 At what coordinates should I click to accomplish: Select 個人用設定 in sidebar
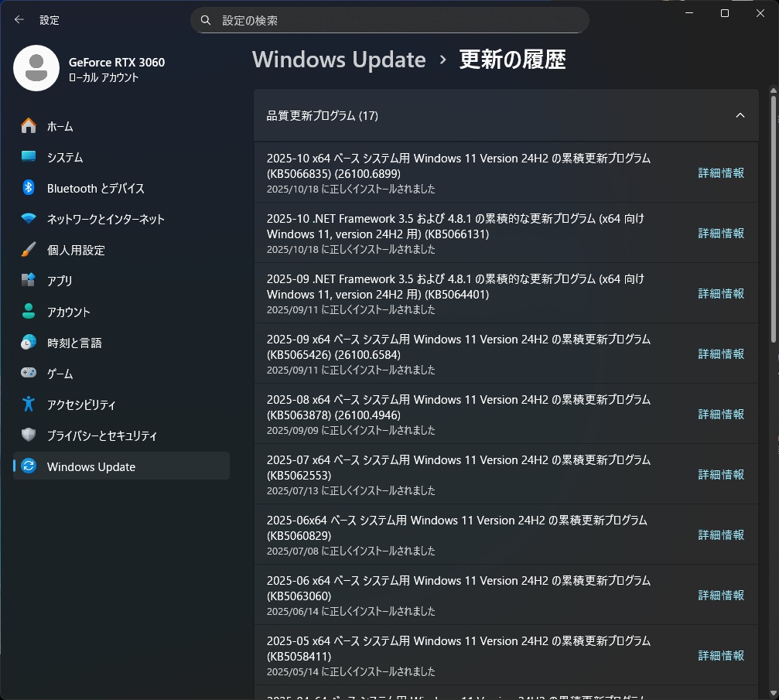click(121, 250)
